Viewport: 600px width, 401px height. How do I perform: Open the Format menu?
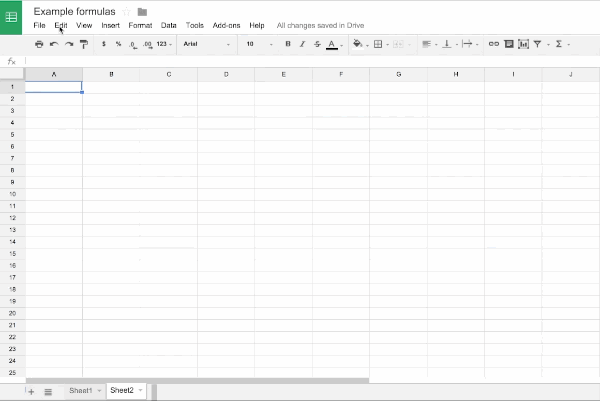tap(140, 25)
